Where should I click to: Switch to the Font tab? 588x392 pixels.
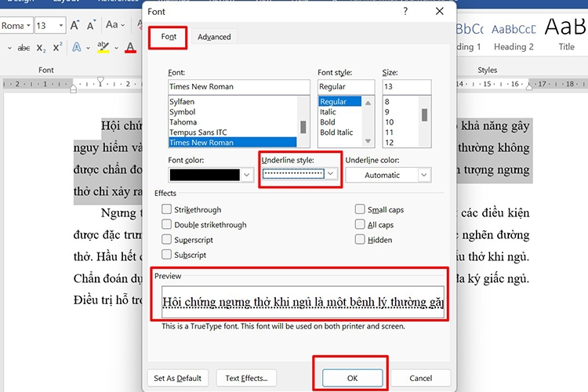(x=169, y=36)
